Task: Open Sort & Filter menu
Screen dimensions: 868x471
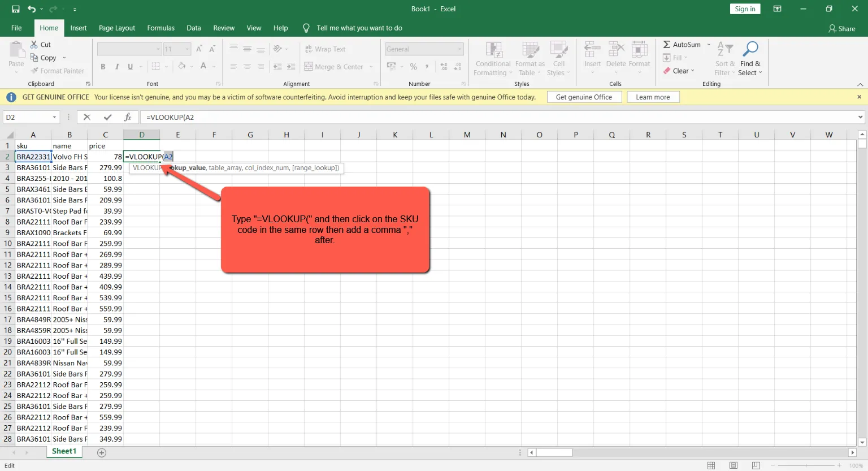Action: tap(724, 59)
